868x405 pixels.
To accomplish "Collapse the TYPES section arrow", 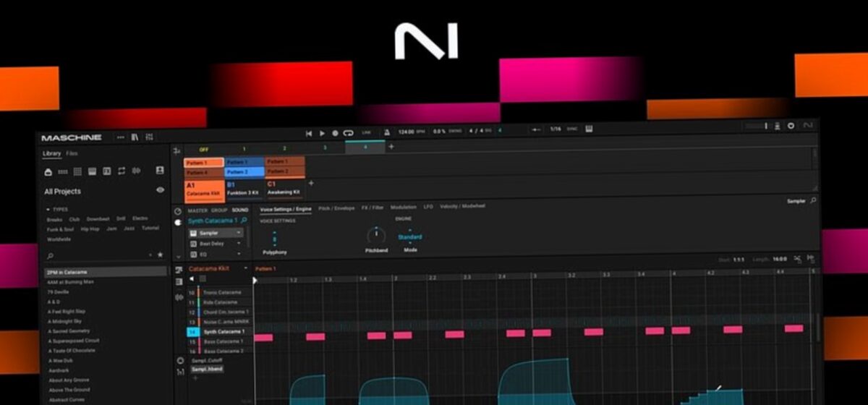I will tap(47, 209).
